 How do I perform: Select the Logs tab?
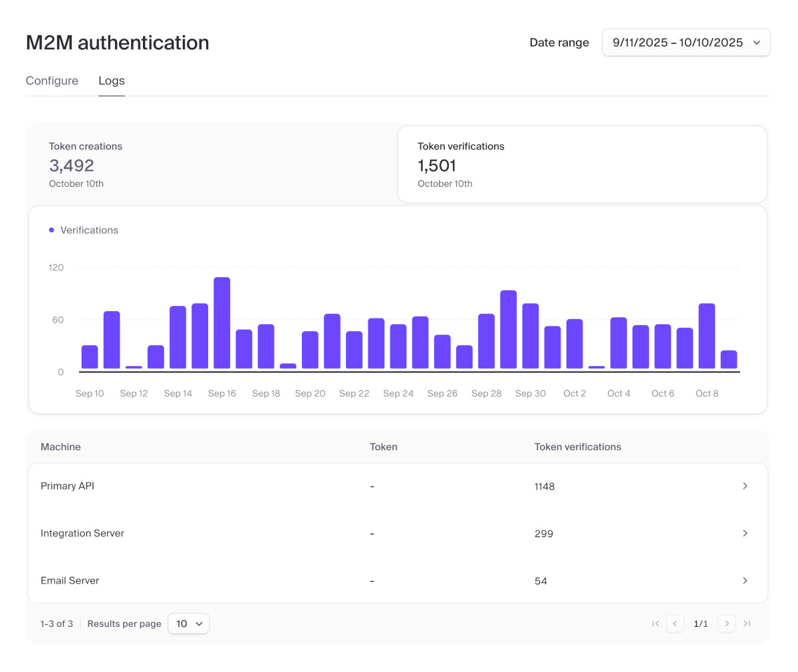111,80
